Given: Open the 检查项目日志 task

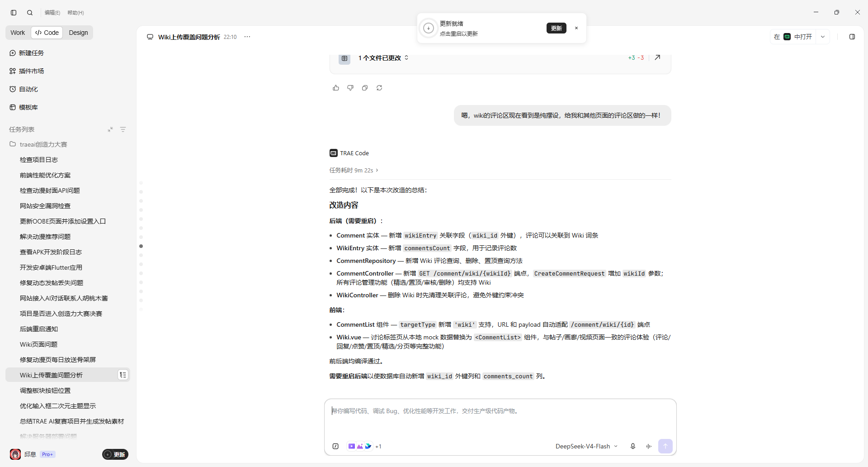Looking at the screenshot, I should coord(68,160).
